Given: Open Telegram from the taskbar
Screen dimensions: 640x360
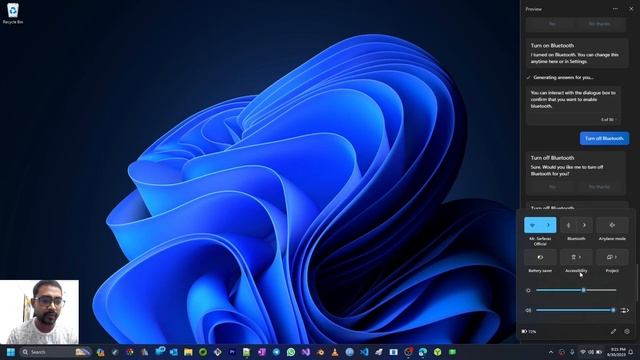Looking at the screenshot, I should (x=276, y=352).
